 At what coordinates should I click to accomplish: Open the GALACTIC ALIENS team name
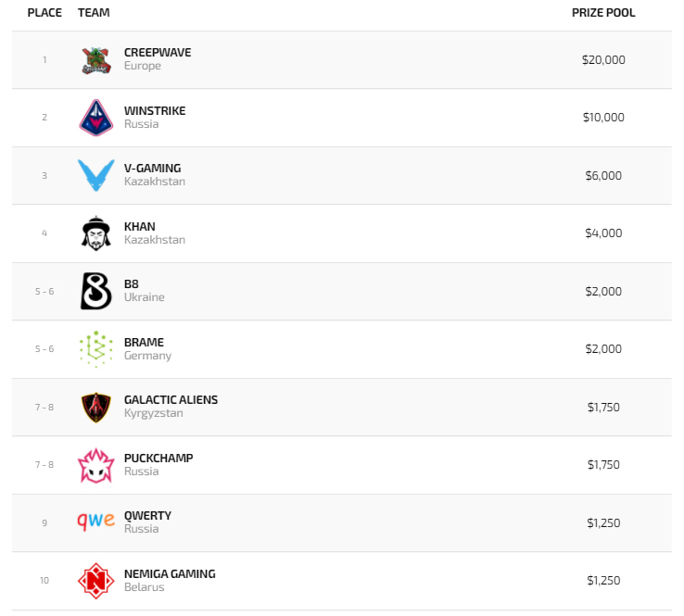point(171,400)
